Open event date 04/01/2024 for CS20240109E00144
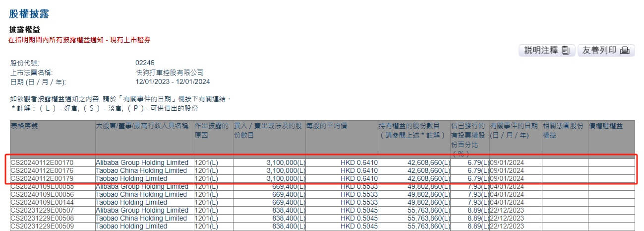 (507, 202)
